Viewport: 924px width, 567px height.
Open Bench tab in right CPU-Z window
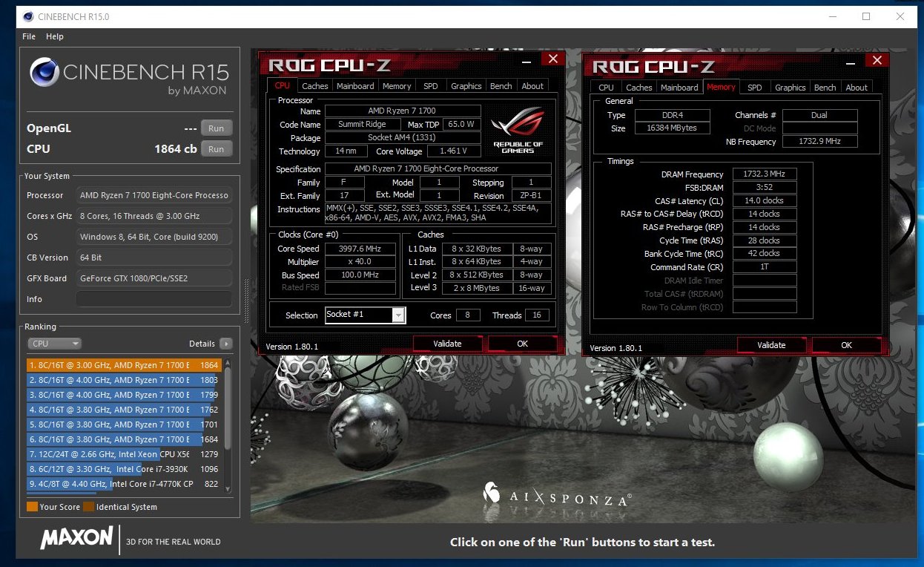[825, 88]
